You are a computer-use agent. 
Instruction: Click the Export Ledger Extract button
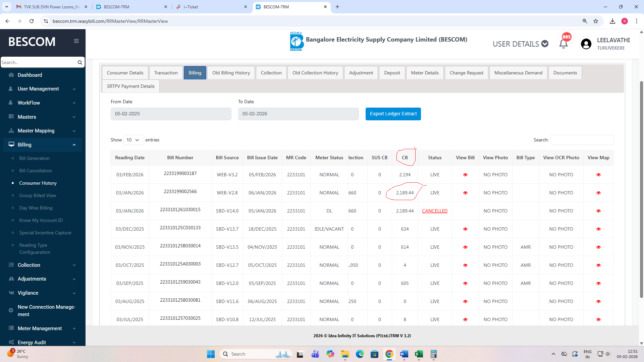click(x=393, y=114)
